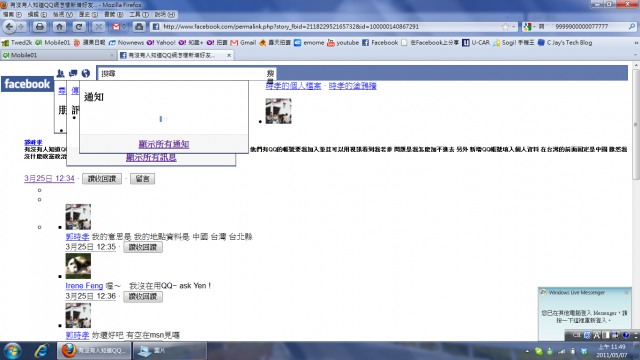Open the emome bookmark
Image resolution: width=640 pixels, height=360 pixels.
309,42
